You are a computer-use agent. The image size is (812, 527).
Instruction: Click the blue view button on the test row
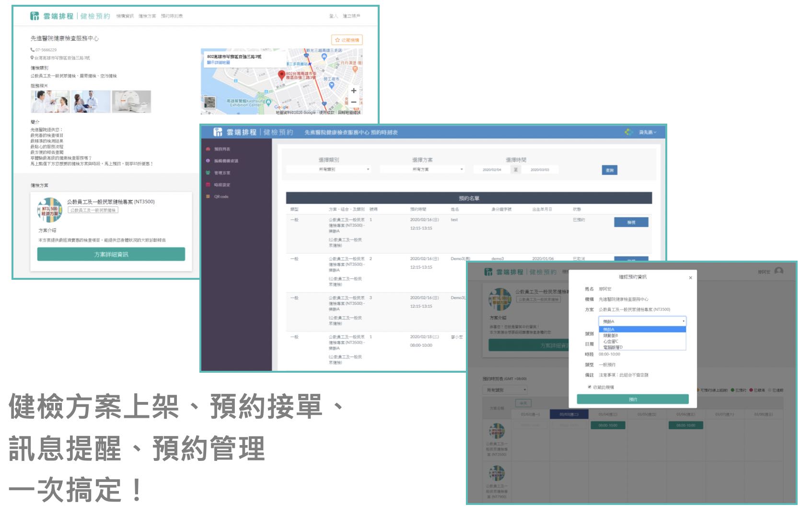tap(631, 222)
